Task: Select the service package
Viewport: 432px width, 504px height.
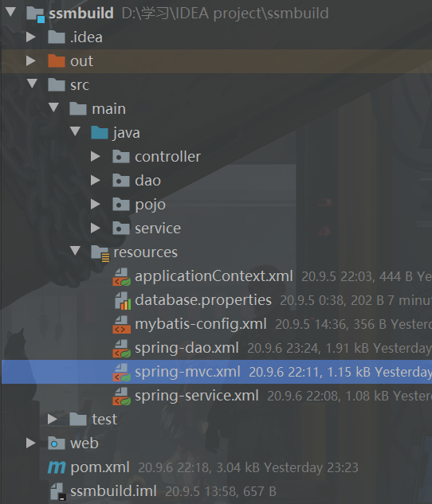Action: point(158,229)
